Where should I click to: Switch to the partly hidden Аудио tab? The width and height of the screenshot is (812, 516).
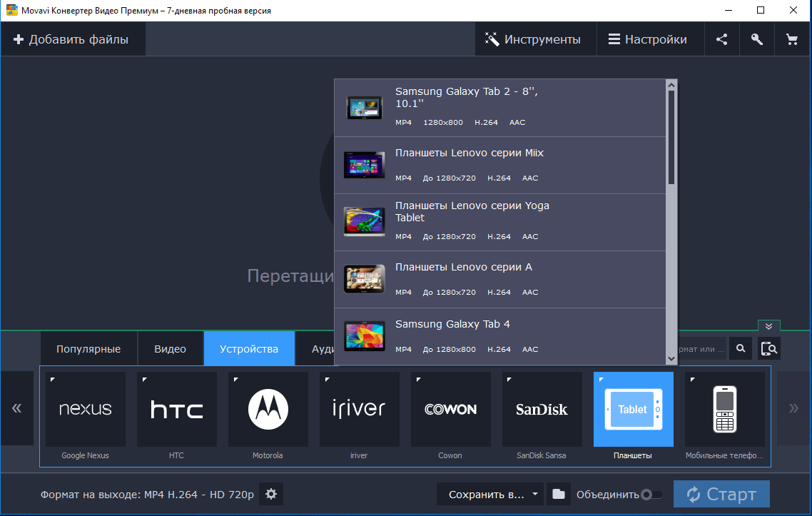(x=315, y=349)
